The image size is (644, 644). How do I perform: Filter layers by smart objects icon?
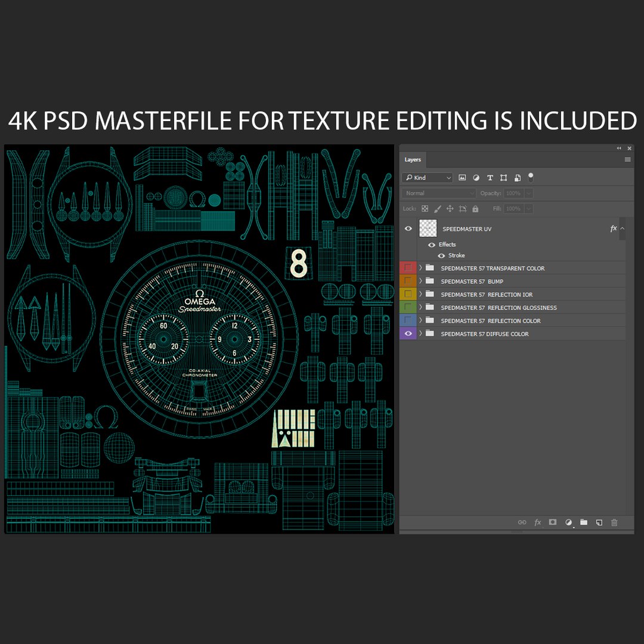click(518, 178)
